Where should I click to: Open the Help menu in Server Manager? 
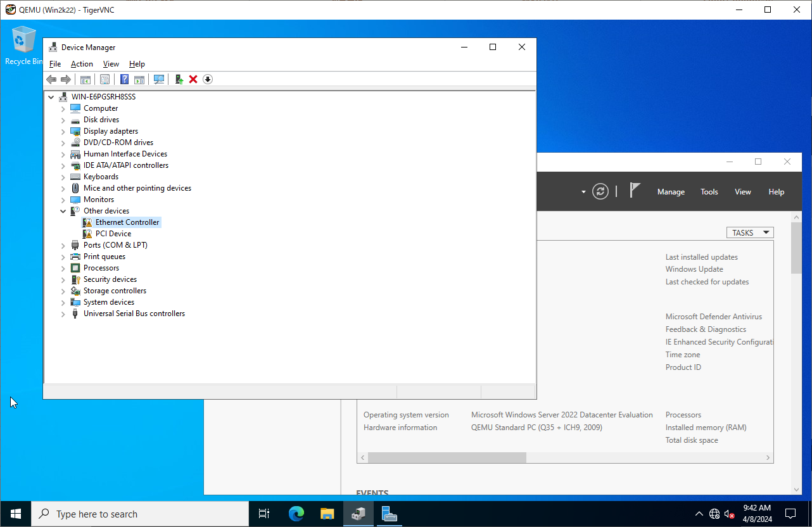777,192
